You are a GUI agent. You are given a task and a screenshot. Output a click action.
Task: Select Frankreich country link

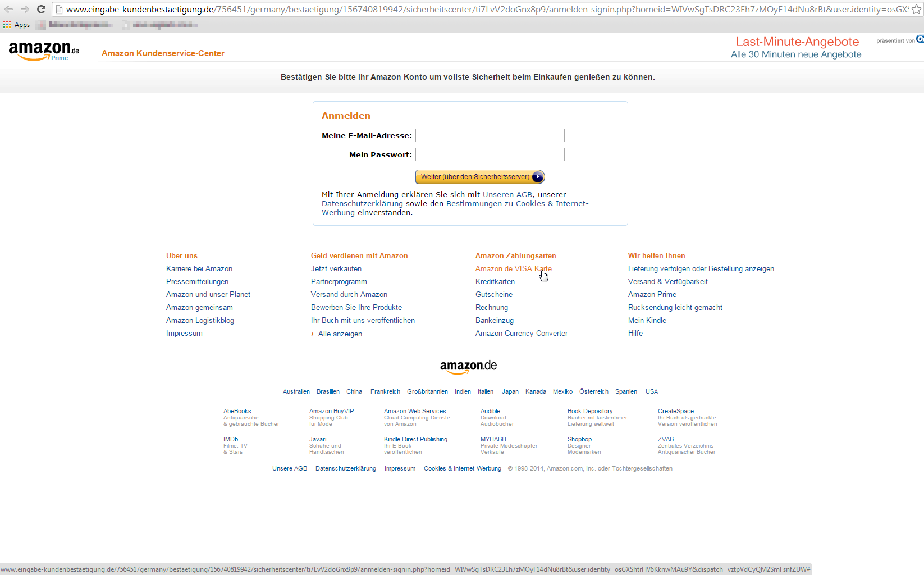(385, 392)
